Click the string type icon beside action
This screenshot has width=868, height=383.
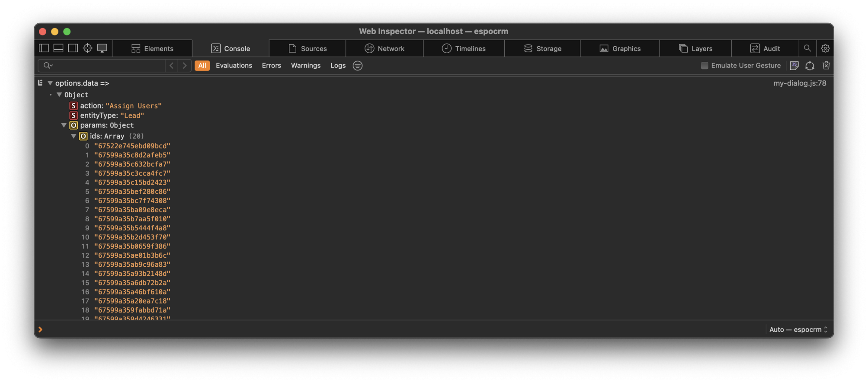(x=74, y=106)
